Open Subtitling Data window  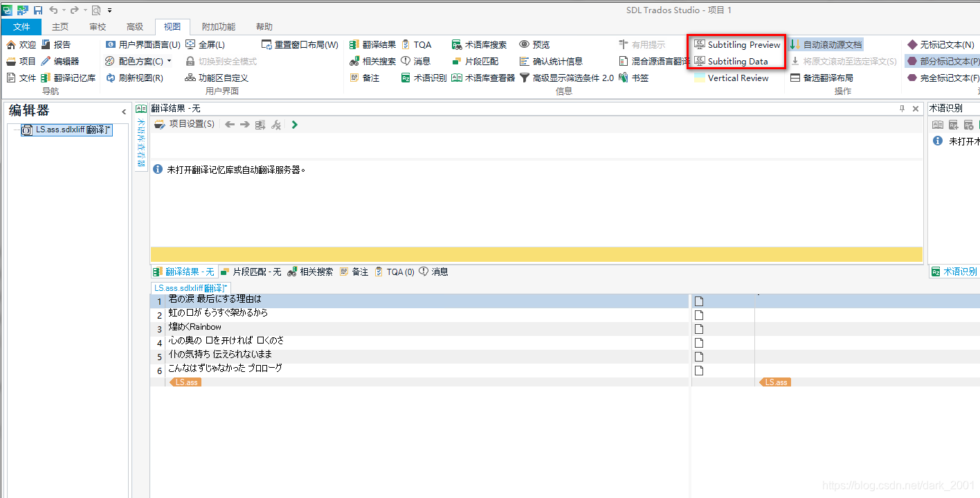coord(731,61)
